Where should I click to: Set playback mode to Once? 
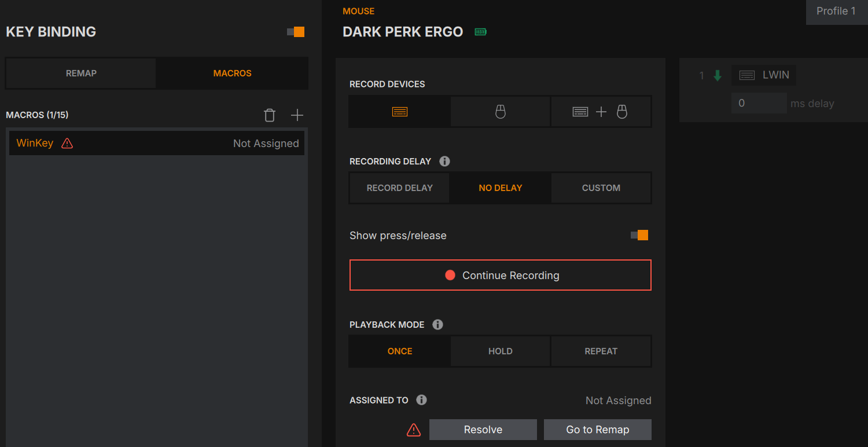(x=400, y=351)
